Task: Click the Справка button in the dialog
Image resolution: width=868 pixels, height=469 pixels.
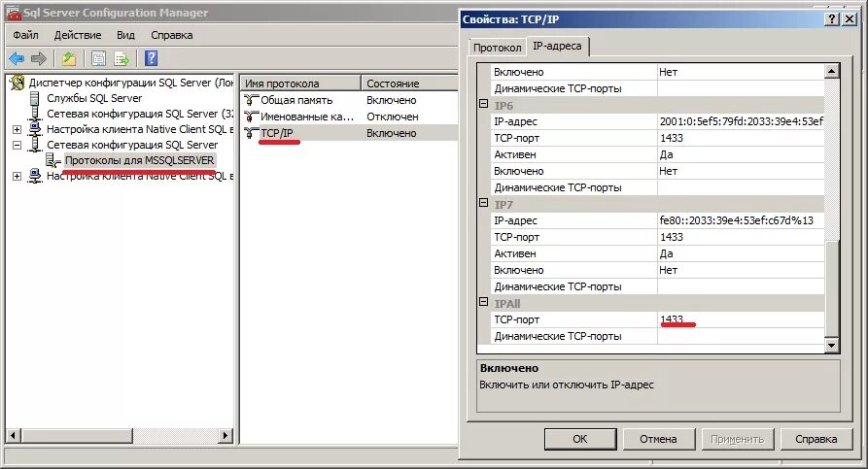Action: [x=816, y=439]
